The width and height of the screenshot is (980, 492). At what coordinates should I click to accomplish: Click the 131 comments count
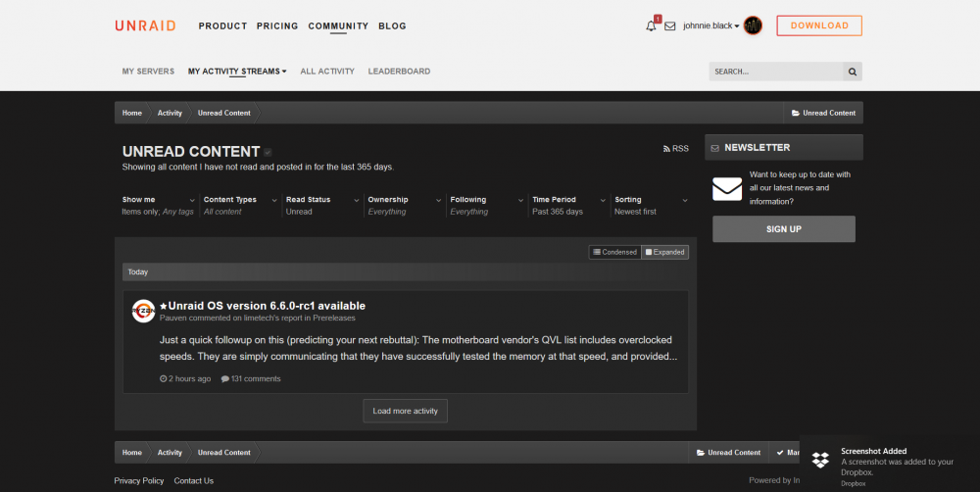click(251, 379)
